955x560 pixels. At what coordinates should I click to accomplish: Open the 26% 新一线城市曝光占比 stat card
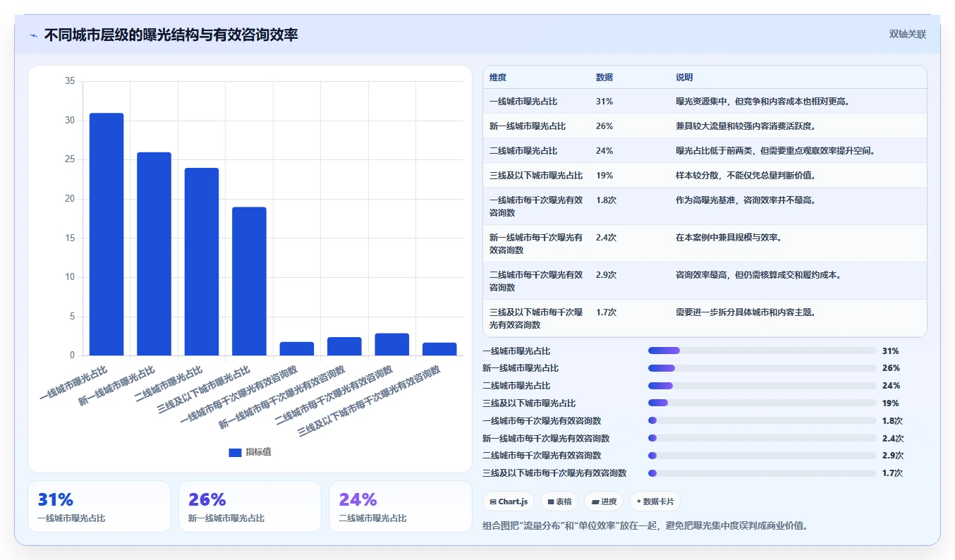250,506
